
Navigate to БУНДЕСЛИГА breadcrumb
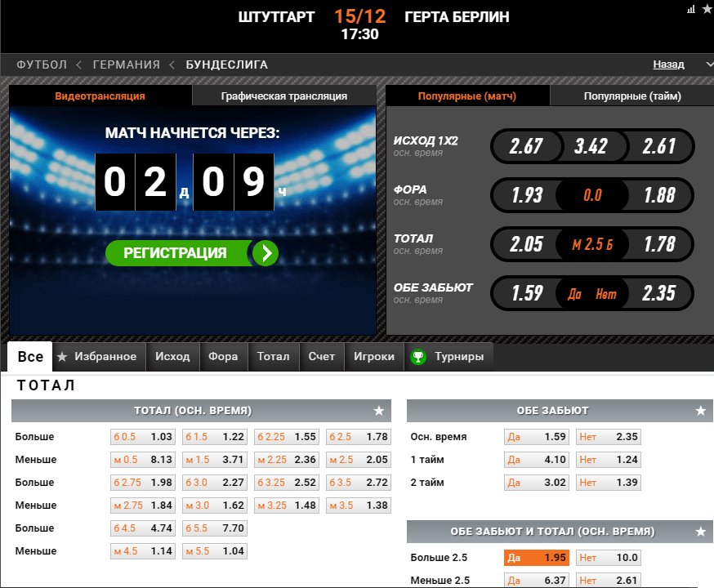(227, 65)
